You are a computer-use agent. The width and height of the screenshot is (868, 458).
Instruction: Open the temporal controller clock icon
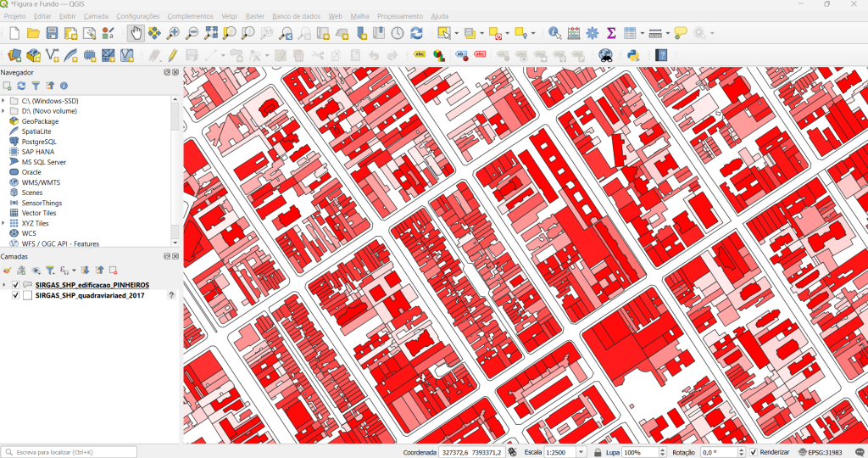(x=398, y=33)
